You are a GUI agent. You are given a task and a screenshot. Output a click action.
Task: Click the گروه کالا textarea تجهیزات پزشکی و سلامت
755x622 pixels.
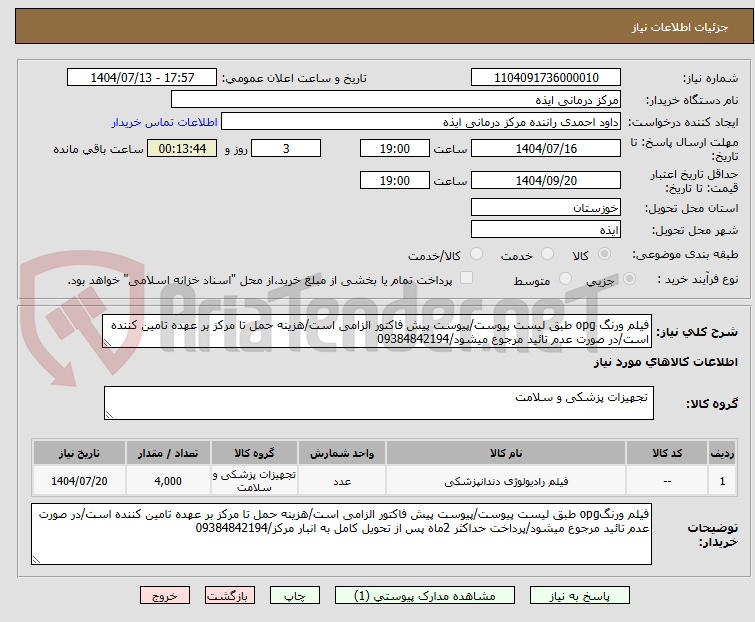click(x=379, y=403)
